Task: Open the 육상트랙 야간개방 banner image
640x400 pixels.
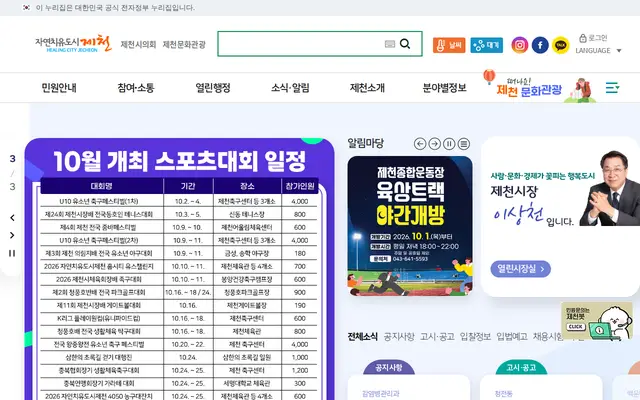Action: click(410, 226)
